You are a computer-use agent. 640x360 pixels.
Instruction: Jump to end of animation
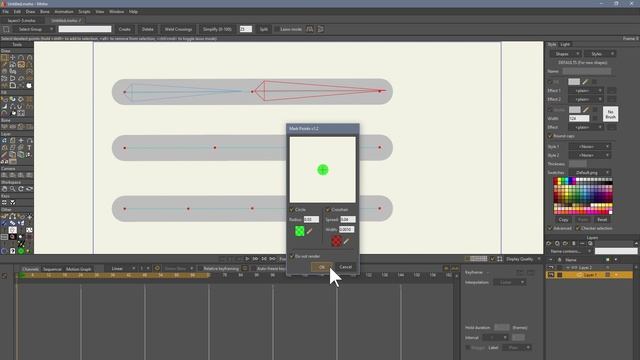coord(272,259)
